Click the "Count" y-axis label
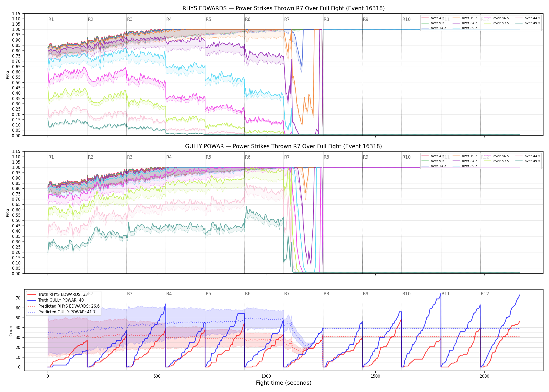 11,330
